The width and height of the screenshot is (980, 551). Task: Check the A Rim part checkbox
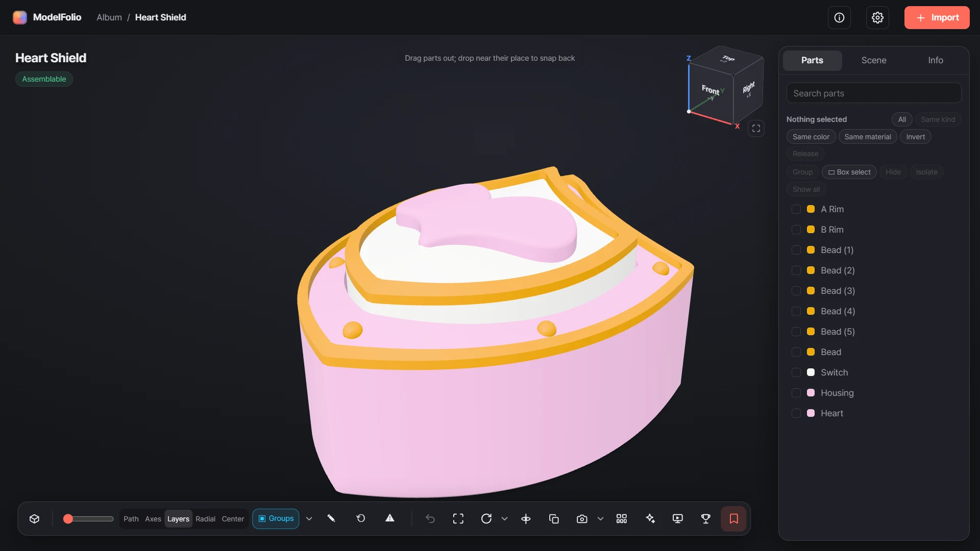pos(796,209)
